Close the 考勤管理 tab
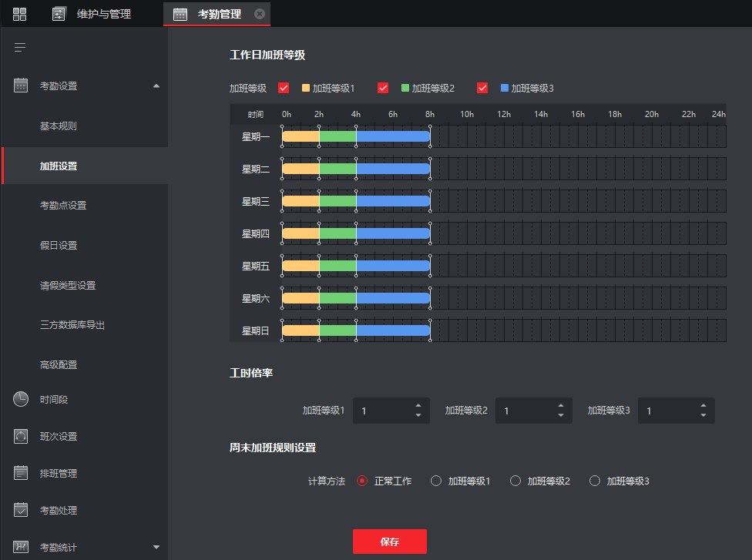Viewport: 752px width, 560px height. [260, 14]
